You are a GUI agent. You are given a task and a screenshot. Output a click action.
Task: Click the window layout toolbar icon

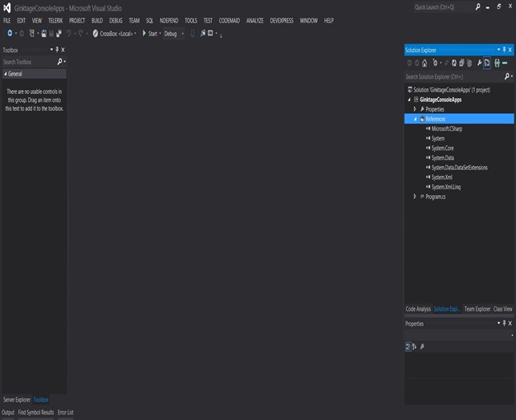pos(210,33)
